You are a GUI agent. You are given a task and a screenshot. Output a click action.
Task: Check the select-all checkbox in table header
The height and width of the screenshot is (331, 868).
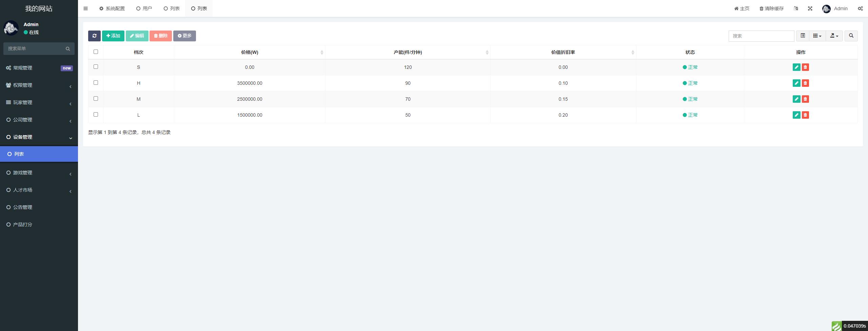click(x=96, y=52)
